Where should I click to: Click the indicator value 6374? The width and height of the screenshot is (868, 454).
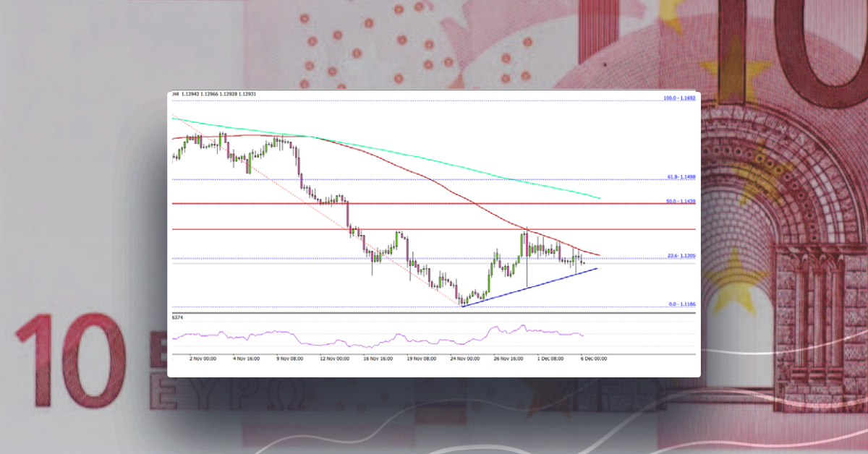176,317
